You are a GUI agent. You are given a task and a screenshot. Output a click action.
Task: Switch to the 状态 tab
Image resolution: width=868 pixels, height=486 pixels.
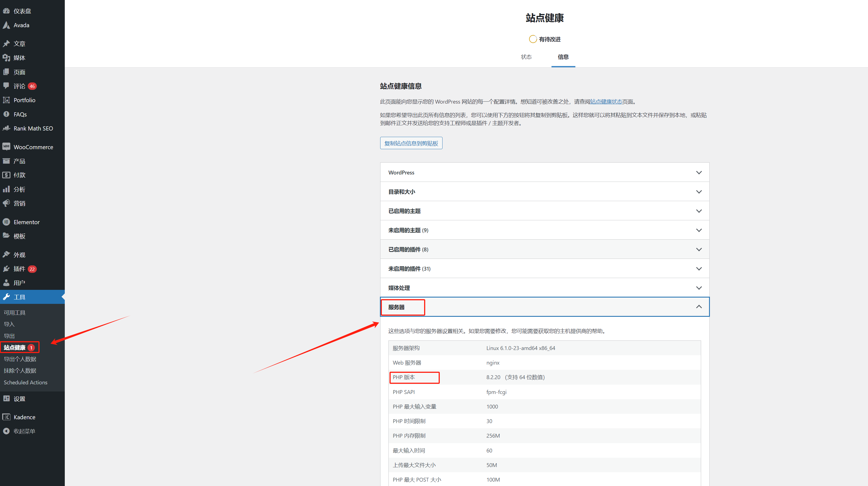click(526, 57)
